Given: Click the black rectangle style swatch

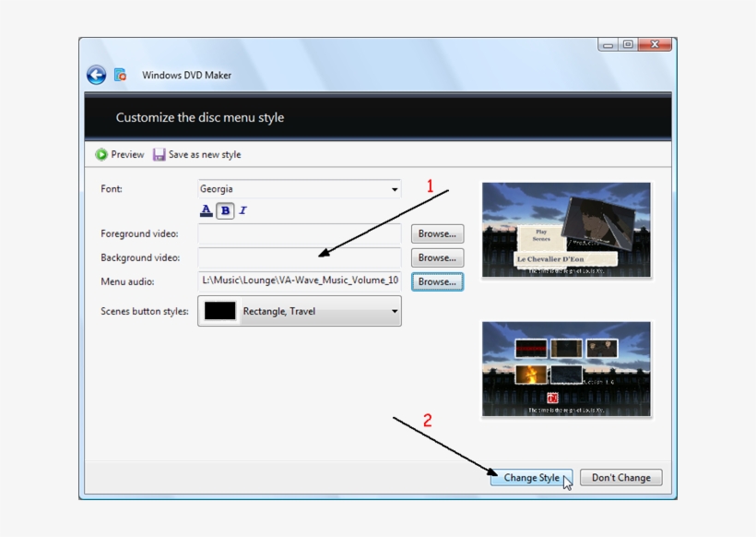Looking at the screenshot, I should tap(221, 311).
